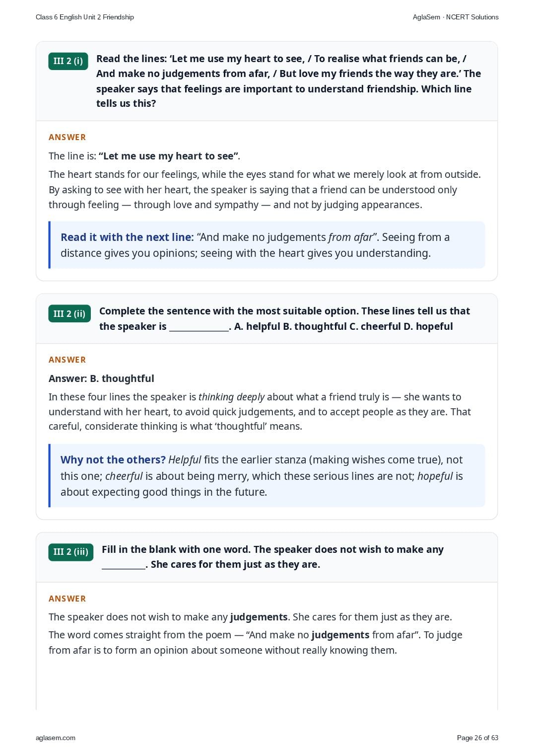Screen dimensions: 534x756
Task: Click the III 2 (i) question badge
Action: click(68, 61)
